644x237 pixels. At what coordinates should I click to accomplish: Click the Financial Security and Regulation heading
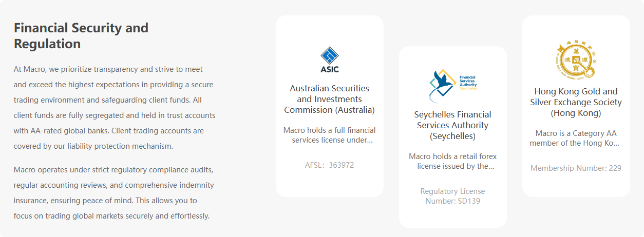[x=81, y=35]
